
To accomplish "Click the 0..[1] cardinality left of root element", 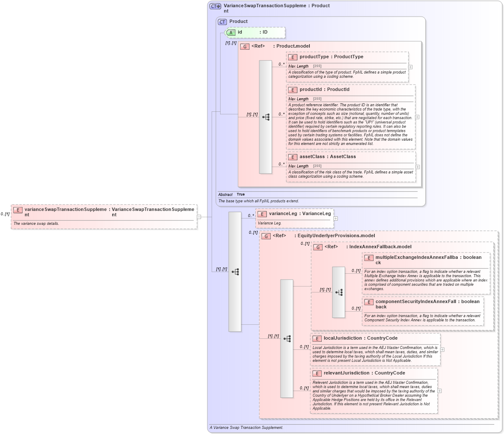I will (5, 214).
